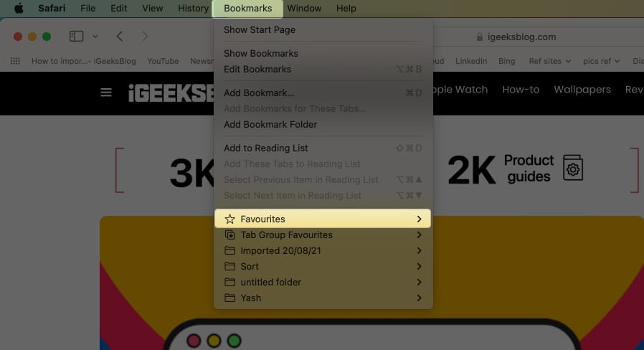Open the Help menu
Screen dimensions: 644x350
pyautogui.click(x=346, y=8)
